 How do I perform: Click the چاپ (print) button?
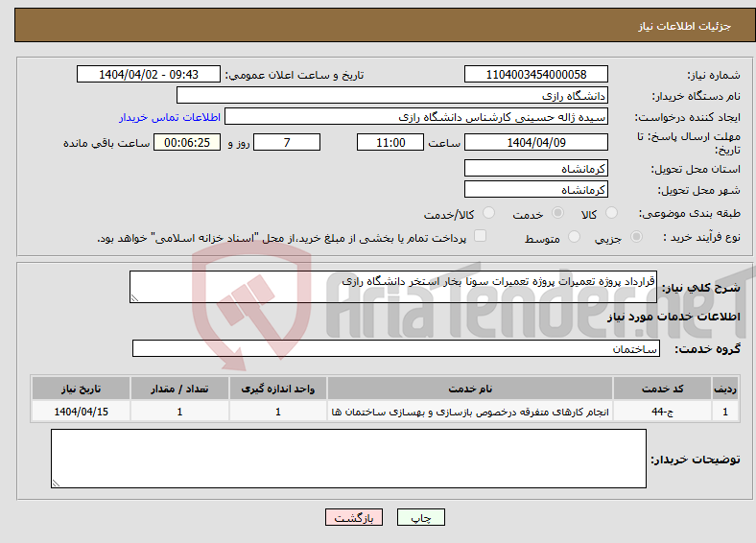(421, 517)
